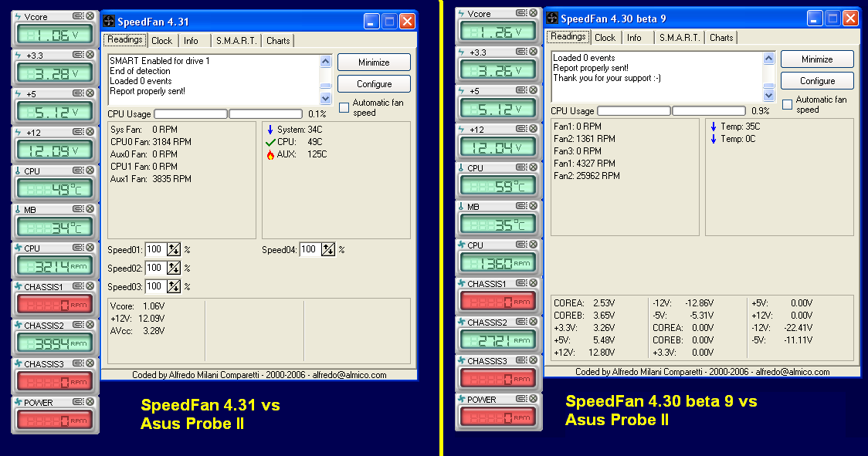Click Configure in SpeedFan 4.30 beta 9
868x456 pixels.
coord(817,81)
